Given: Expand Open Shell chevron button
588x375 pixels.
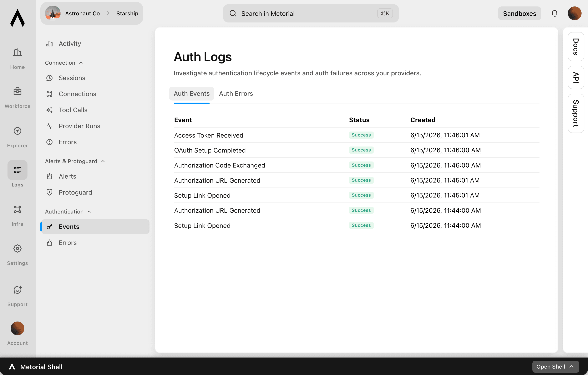Looking at the screenshot, I should tap(556, 366).
